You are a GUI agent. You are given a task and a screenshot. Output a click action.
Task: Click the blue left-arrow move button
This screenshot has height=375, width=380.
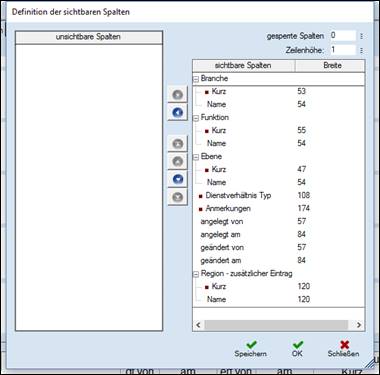[x=178, y=112]
